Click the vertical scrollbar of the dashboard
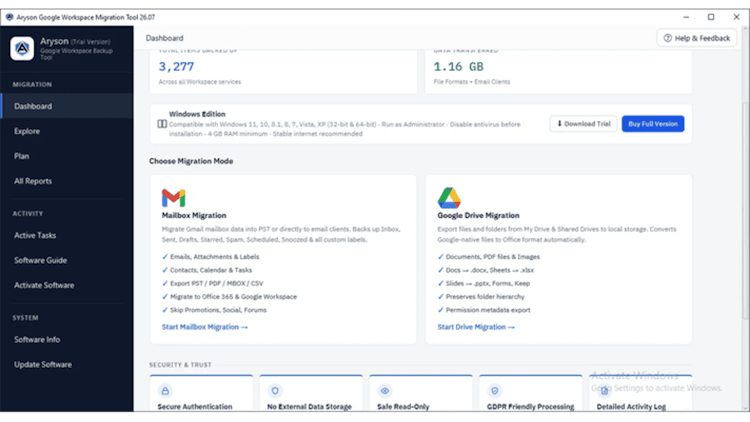750x422 pixels. 745,211
